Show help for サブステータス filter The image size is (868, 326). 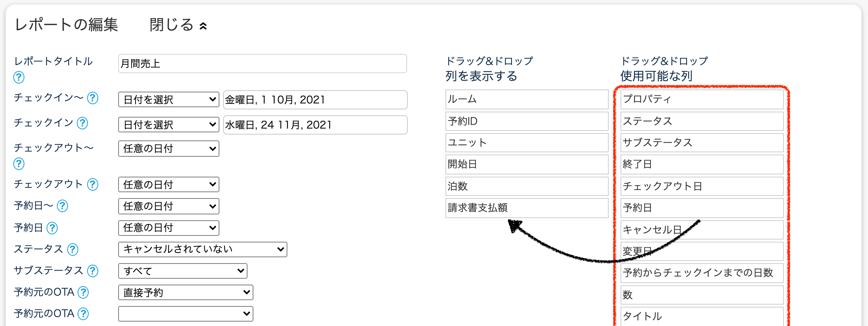(92, 271)
